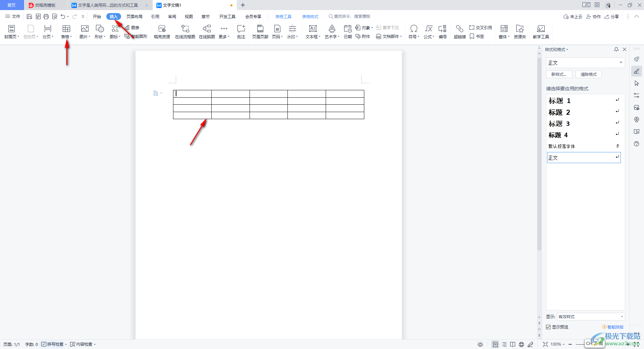Image resolution: width=644 pixels, height=349 pixels.
Task: Open the 100% zoom level dropdown
Action: coord(557,344)
